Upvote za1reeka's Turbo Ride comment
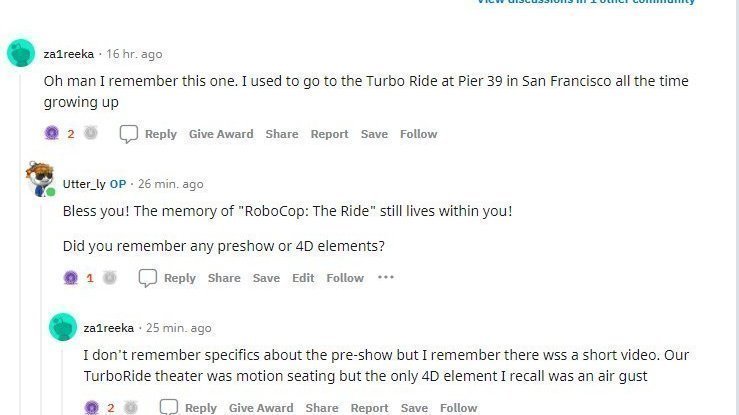Viewport: 739px width, 415px height. [x=52, y=134]
